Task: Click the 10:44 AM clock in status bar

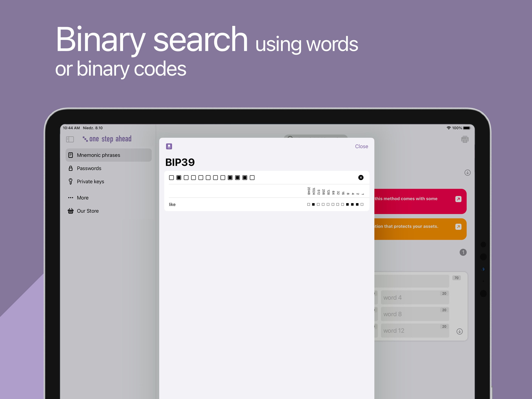Action: pos(71,128)
